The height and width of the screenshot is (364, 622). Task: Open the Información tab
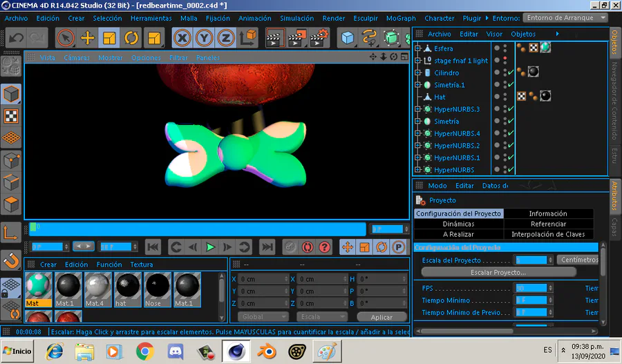(548, 213)
